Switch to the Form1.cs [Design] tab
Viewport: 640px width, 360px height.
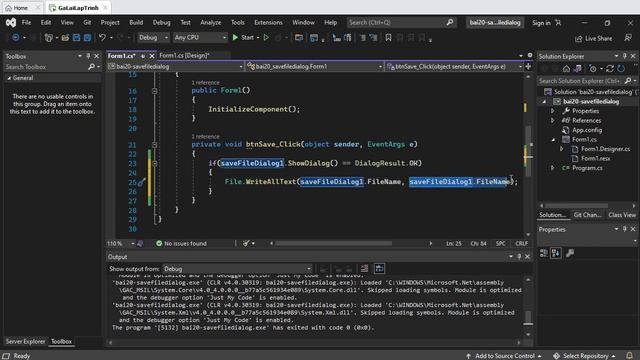(x=184, y=56)
